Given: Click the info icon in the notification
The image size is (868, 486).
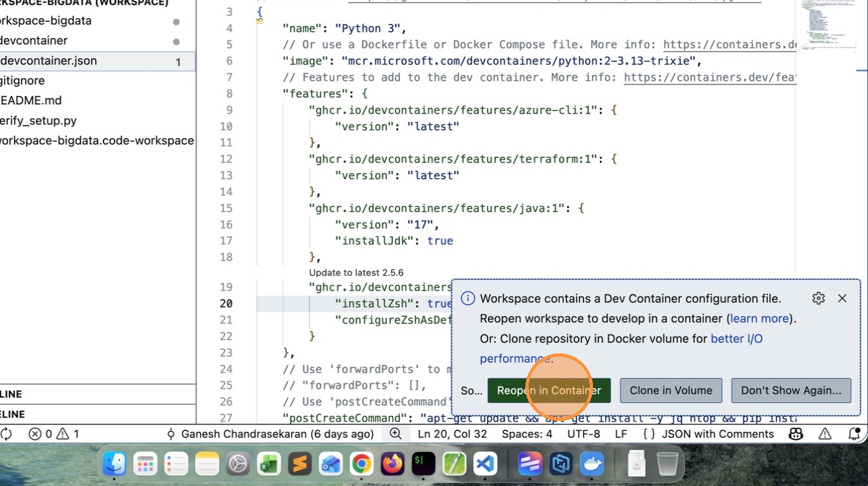Looking at the screenshot, I should tap(467, 299).
